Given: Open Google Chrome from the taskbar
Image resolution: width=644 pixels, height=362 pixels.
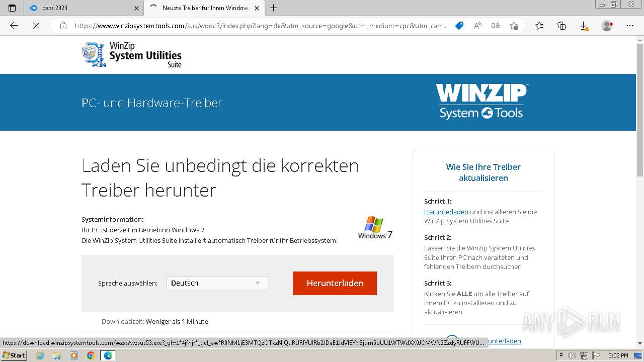Looking at the screenshot, I should [91, 355].
